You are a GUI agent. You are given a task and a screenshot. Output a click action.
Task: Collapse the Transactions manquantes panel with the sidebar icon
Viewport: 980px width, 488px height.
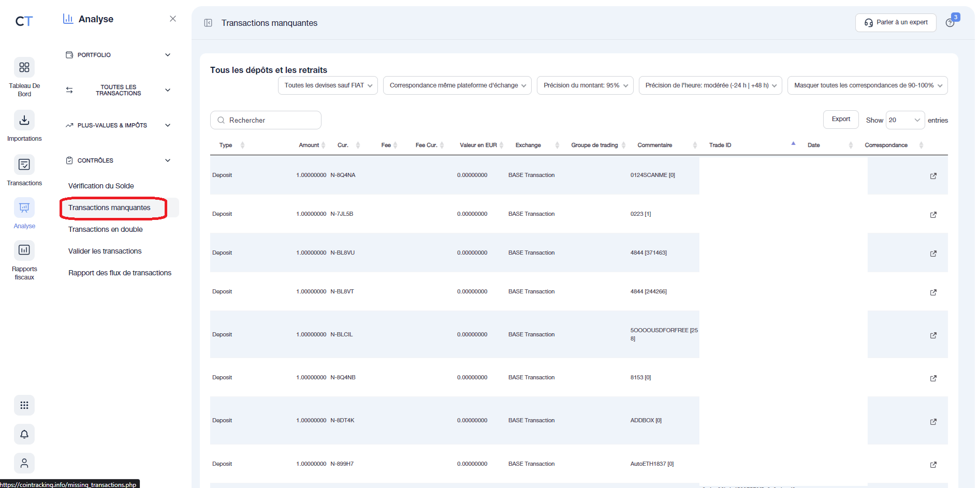[208, 22]
